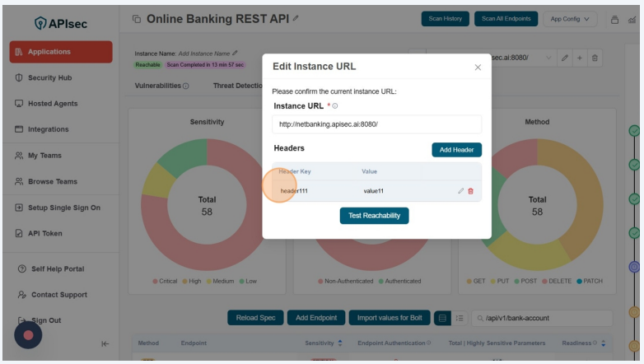
Task: Click the copy icon beside Online Banking title
Action: click(137, 19)
